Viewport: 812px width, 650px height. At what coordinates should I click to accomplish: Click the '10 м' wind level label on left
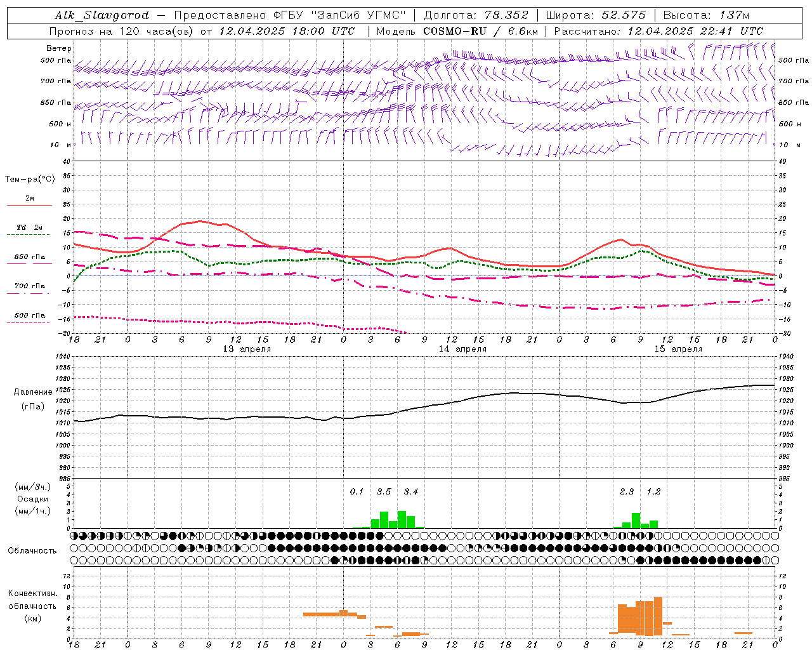coord(62,145)
